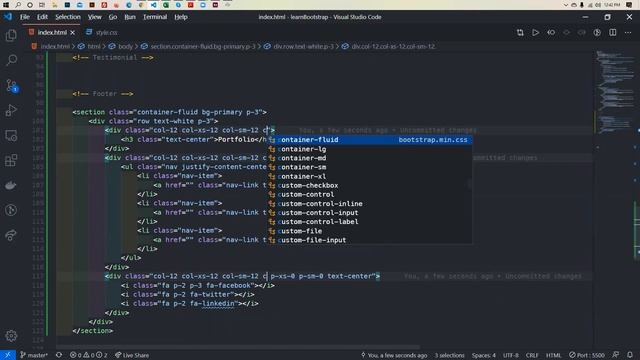Screen dimensions: 640x360
Task: Open the File menu
Action: [x=25, y=17]
